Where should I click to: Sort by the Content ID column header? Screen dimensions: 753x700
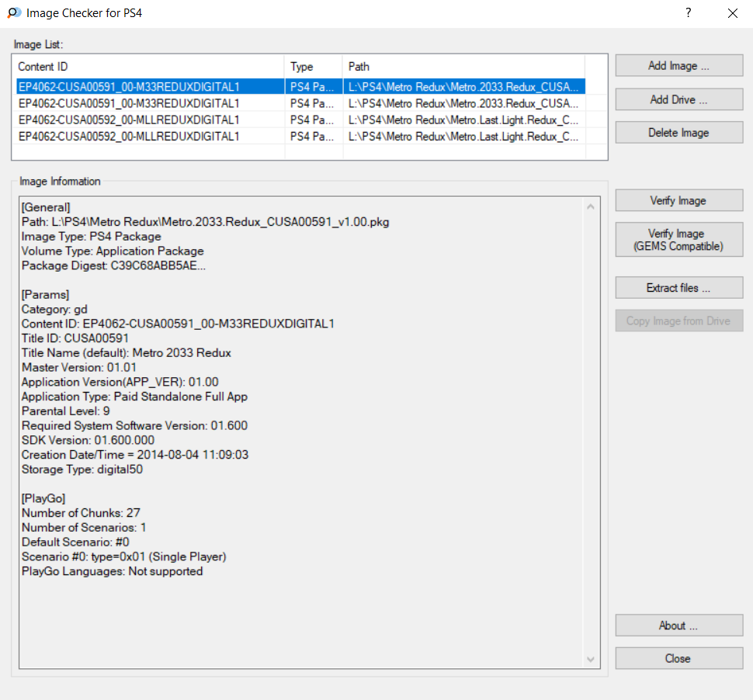point(149,67)
